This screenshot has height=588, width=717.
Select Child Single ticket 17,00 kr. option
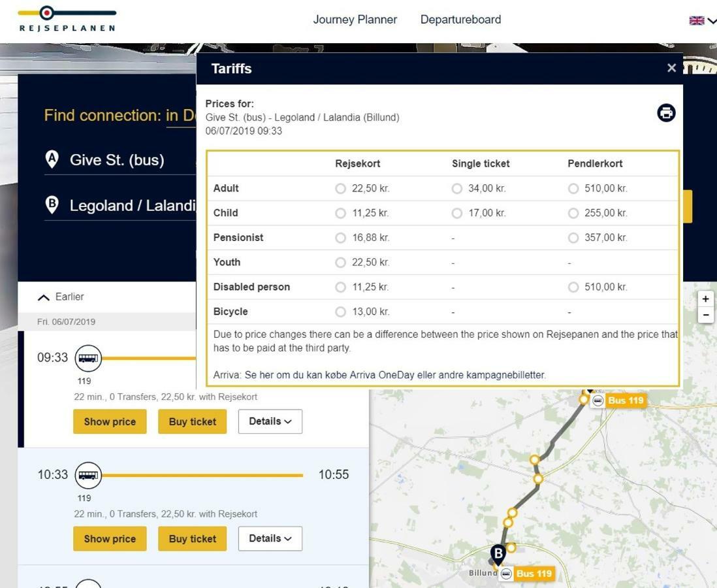pos(457,213)
